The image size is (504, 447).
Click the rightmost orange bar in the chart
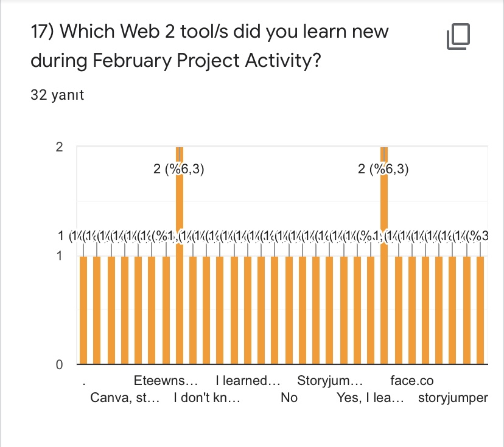(x=480, y=310)
